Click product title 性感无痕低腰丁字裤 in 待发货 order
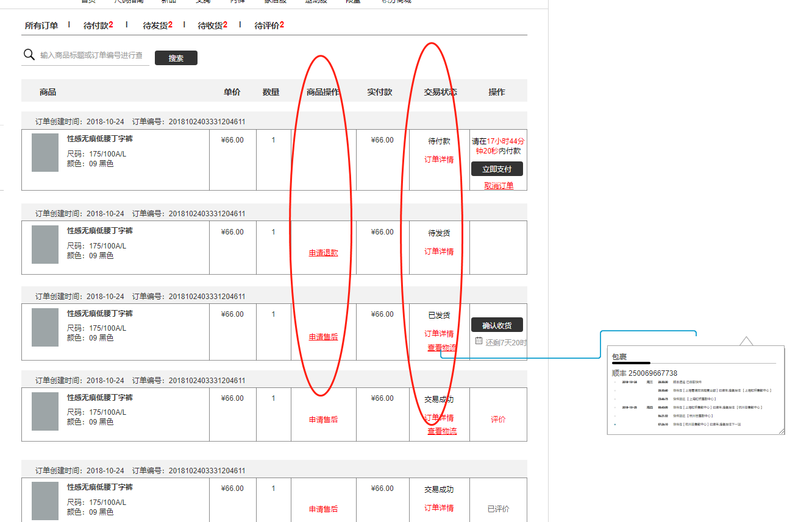 (100, 231)
